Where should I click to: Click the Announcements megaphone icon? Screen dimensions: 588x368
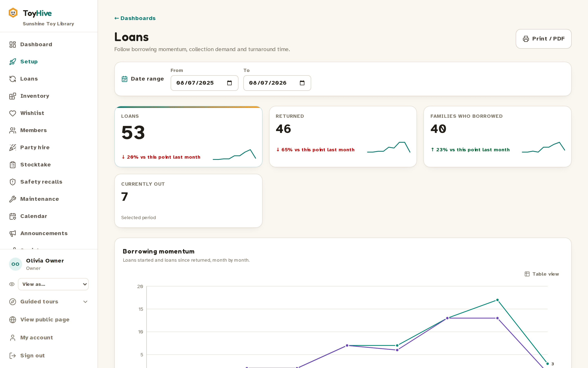13,233
